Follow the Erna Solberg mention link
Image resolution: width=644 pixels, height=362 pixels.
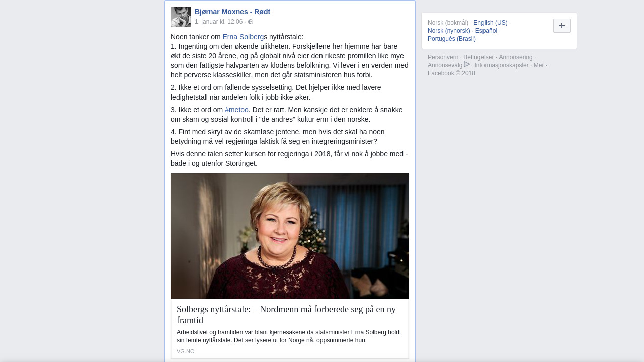243,37
